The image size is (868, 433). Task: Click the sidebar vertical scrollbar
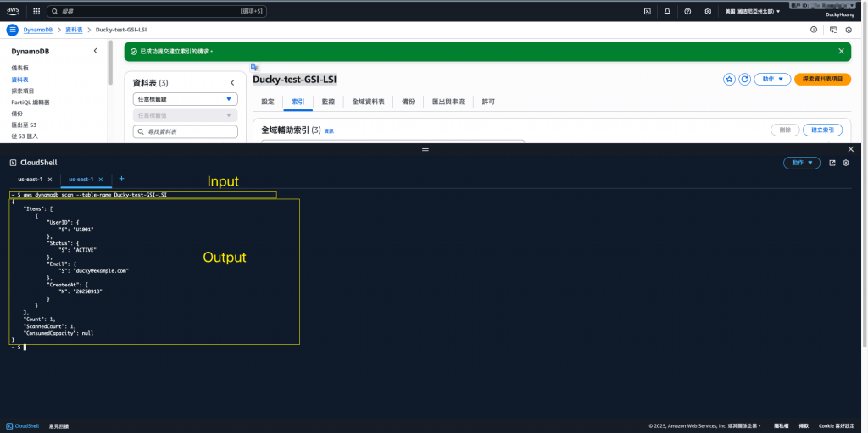pos(111,62)
